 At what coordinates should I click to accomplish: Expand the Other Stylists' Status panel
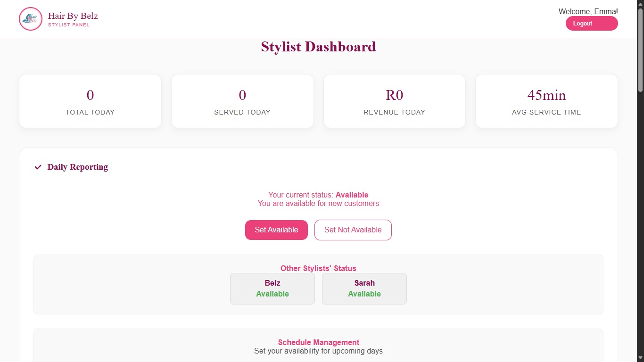point(318,268)
